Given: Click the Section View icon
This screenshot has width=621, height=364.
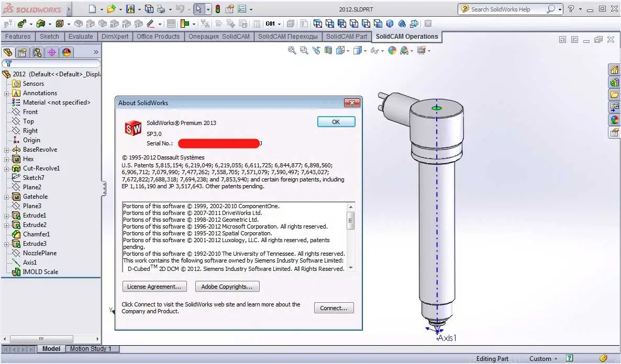Looking at the screenshot, I should pyautogui.click(x=328, y=50).
